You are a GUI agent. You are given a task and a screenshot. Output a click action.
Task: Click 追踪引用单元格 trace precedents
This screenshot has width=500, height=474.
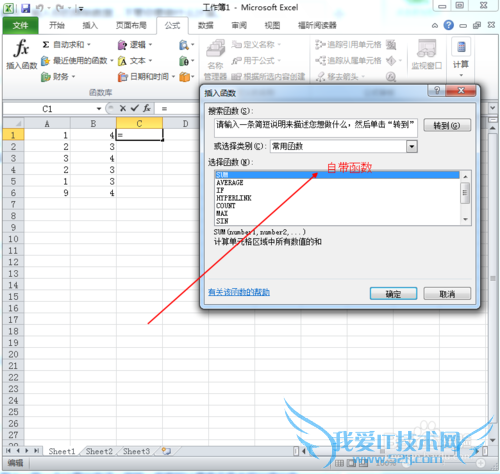click(348, 44)
